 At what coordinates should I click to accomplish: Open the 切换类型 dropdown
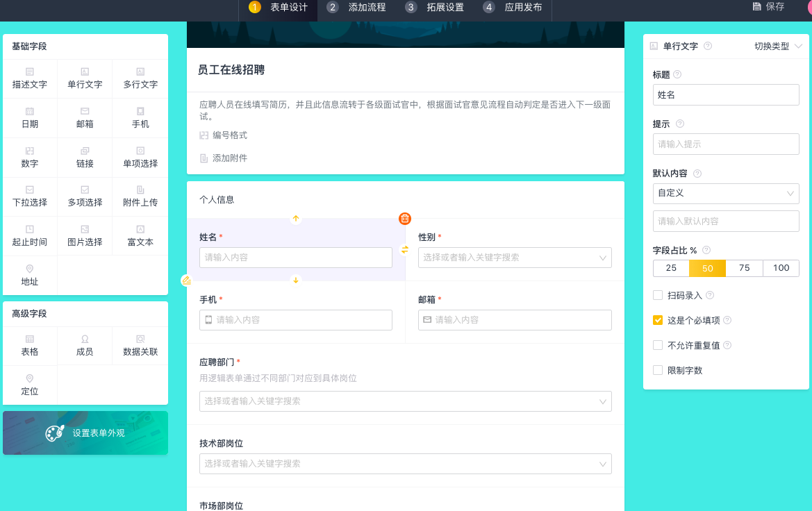pos(778,46)
